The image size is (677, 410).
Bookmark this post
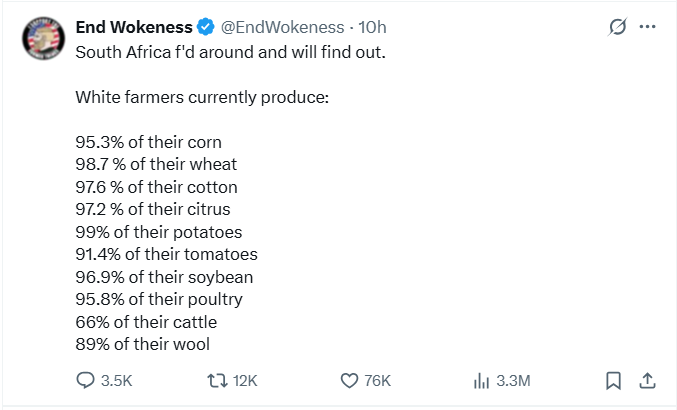tap(614, 380)
